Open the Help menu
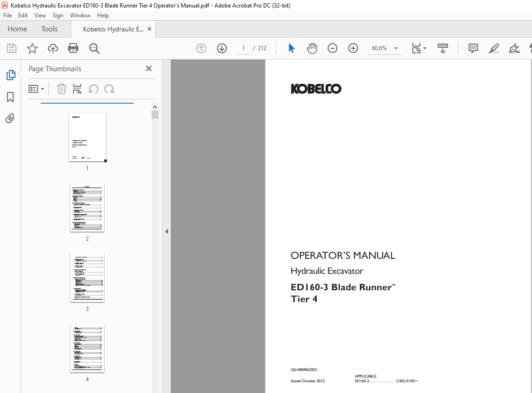The height and width of the screenshot is (393, 532). 103,15
